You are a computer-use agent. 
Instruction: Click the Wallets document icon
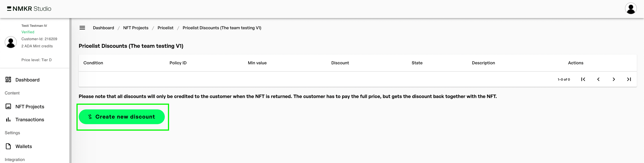8,146
